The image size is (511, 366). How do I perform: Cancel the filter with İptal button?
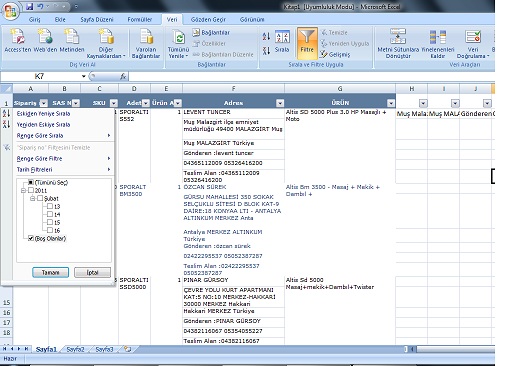point(92,272)
